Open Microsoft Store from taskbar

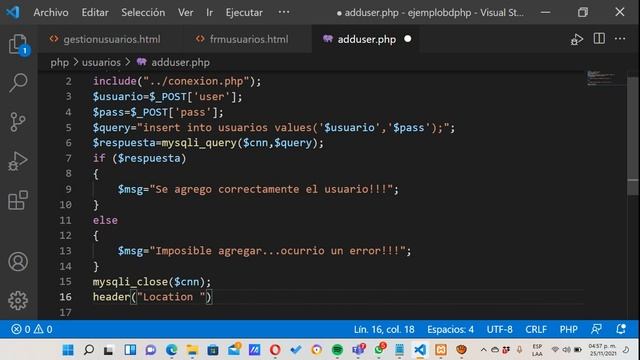pyautogui.click(x=213, y=350)
